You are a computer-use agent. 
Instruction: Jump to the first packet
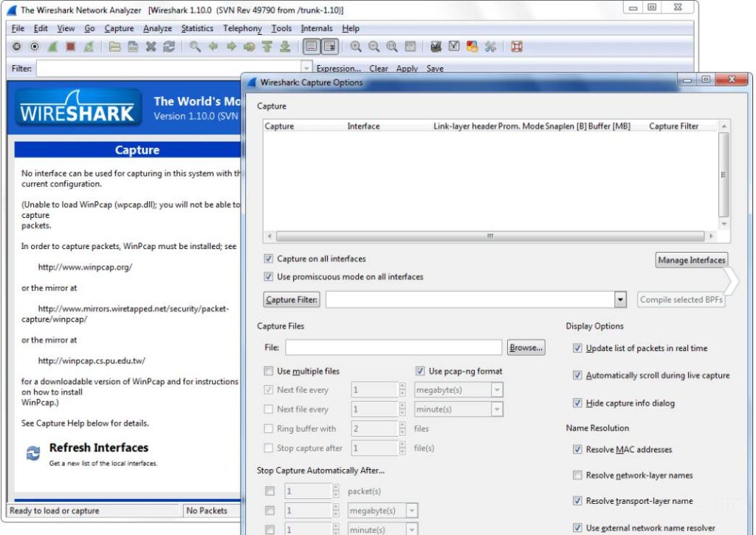267,47
